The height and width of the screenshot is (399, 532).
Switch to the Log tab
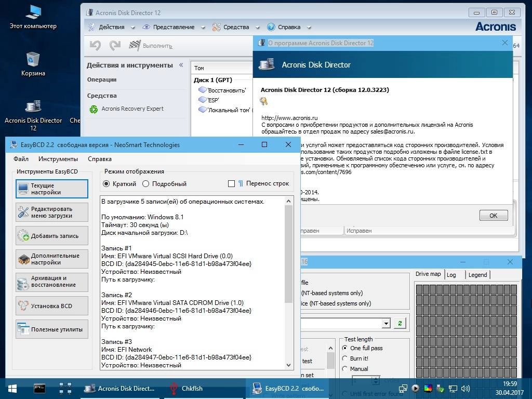[x=451, y=275]
